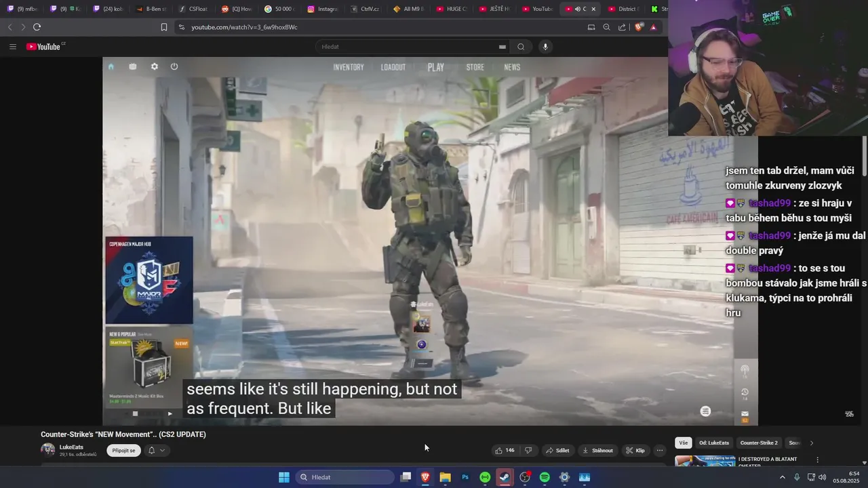Image resolution: width=868 pixels, height=488 pixels.
Task: Open the on-screen keyboard icon in search
Action: click(502, 47)
